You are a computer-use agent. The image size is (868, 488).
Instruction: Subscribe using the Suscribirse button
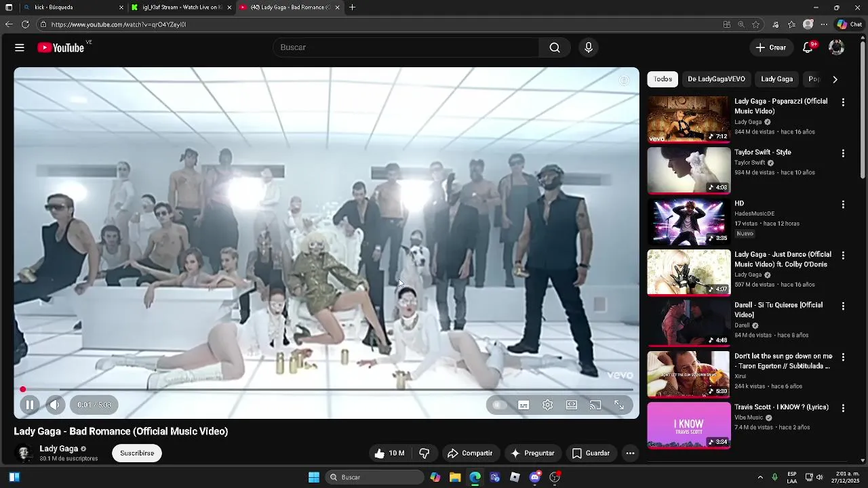[x=137, y=453]
